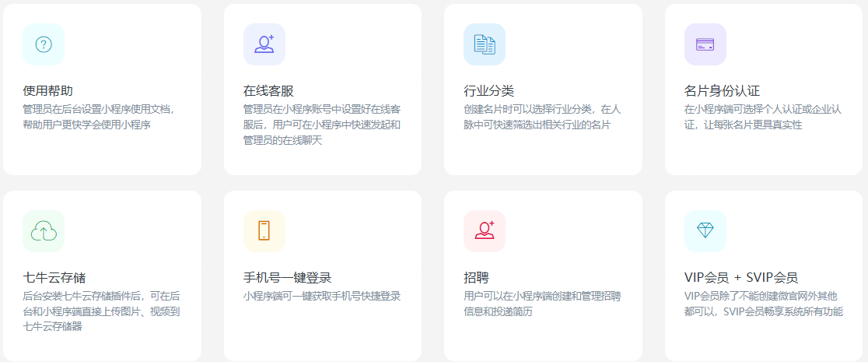Select the 招聘 heading

pyautogui.click(x=476, y=278)
